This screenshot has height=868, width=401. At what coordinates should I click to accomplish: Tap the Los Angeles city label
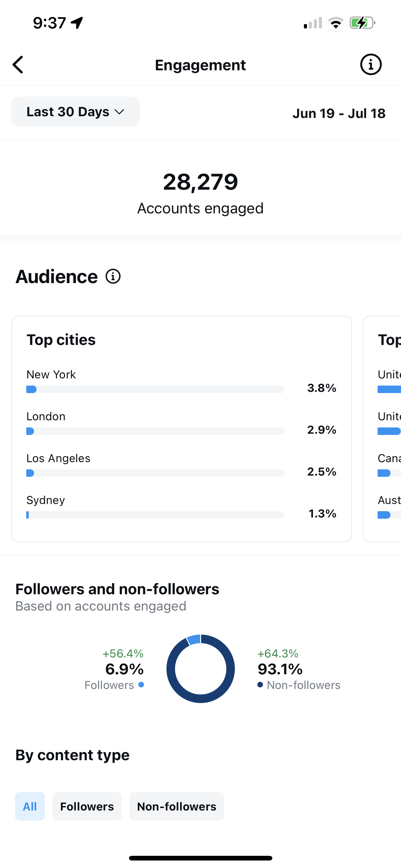click(x=59, y=458)
